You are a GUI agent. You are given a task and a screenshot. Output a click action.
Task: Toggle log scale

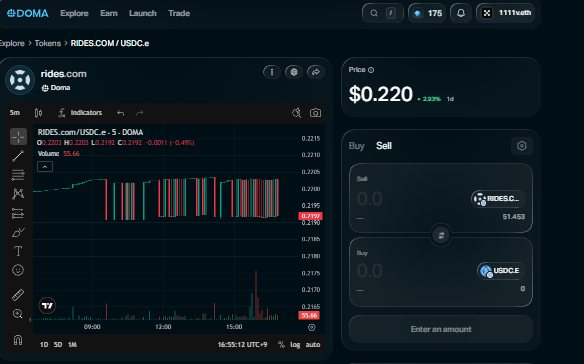295,345
